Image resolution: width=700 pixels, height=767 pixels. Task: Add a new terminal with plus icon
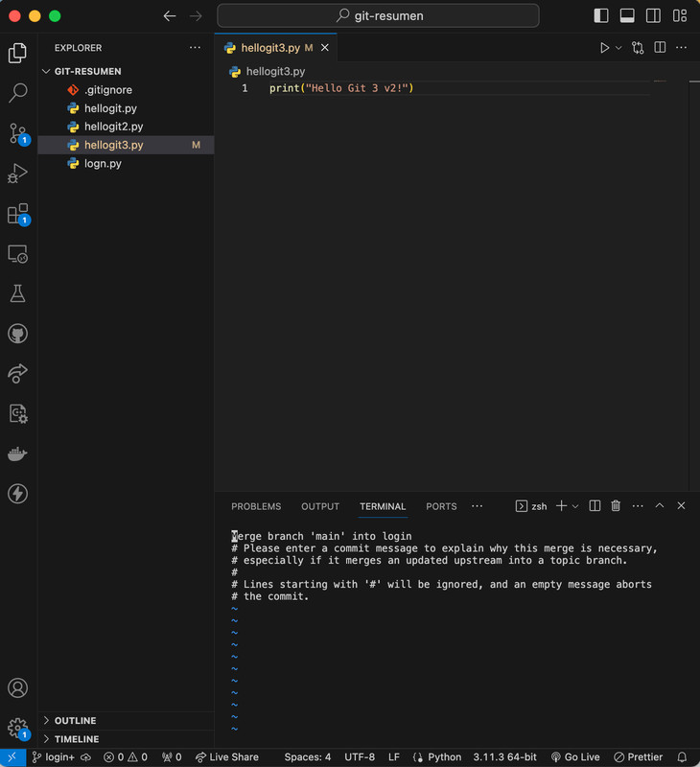point(562,506)
